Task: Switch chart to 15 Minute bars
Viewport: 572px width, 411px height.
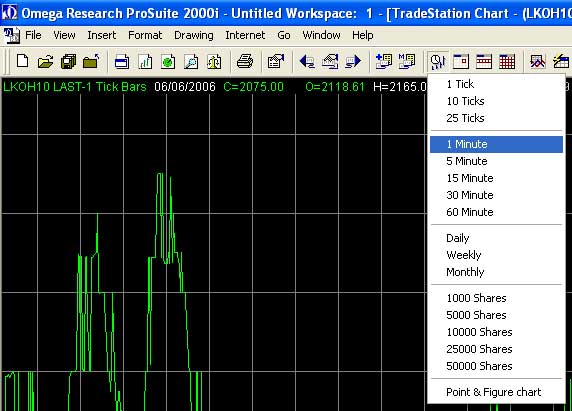Action: pyautogui.click(x=496, y=178)
